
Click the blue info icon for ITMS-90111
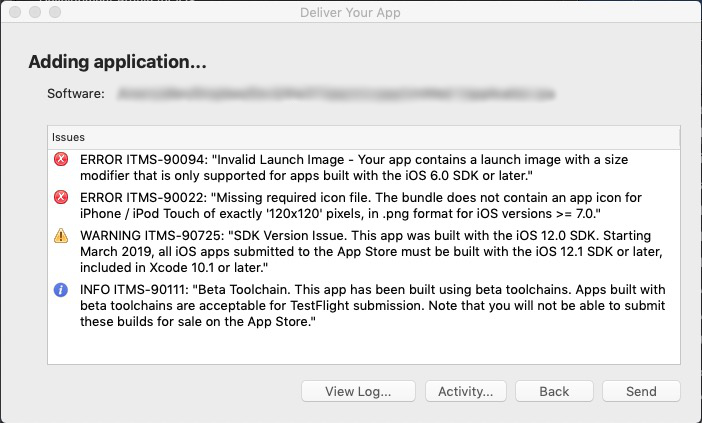(x=62, y=289)
